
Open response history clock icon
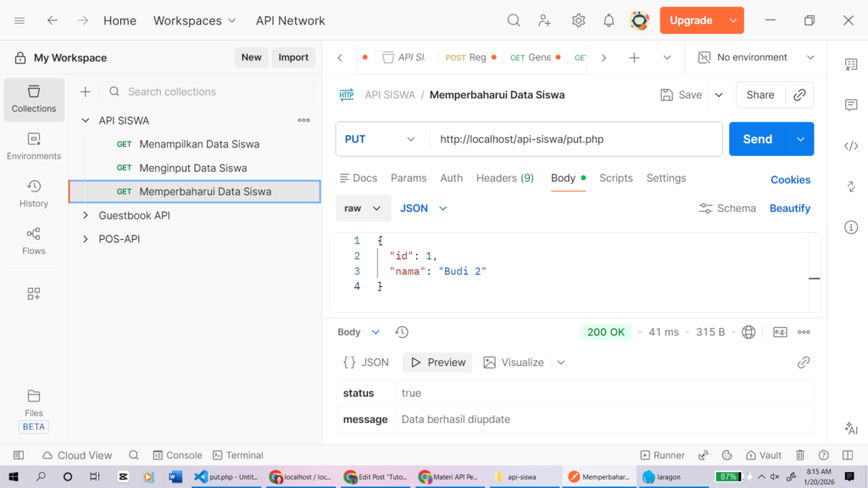(402, 332)
